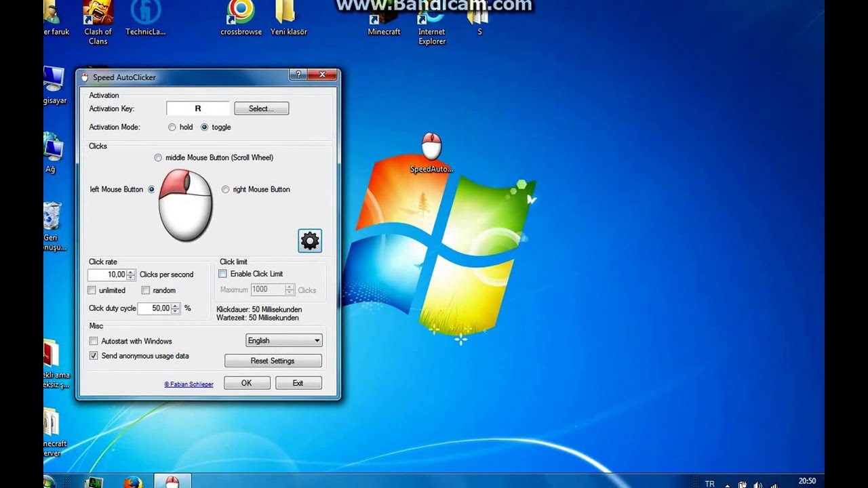This screenshot has width=868, height=488.
Task: Open the English language dropdown
Action: (x=283, y=340)
